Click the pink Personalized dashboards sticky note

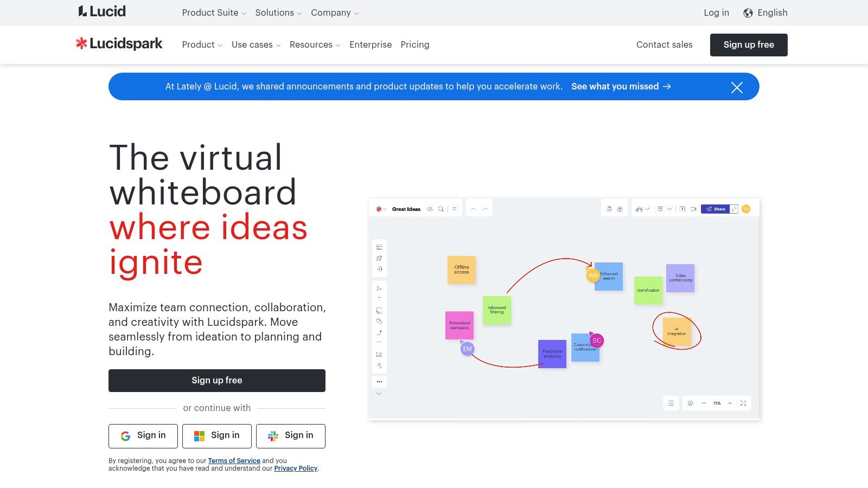coord(459,325)
